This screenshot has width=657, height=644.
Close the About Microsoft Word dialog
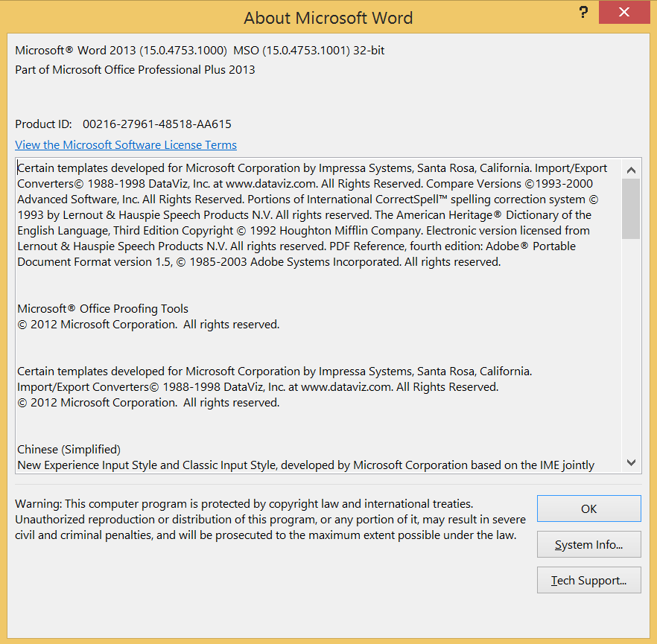pos(624,12)
